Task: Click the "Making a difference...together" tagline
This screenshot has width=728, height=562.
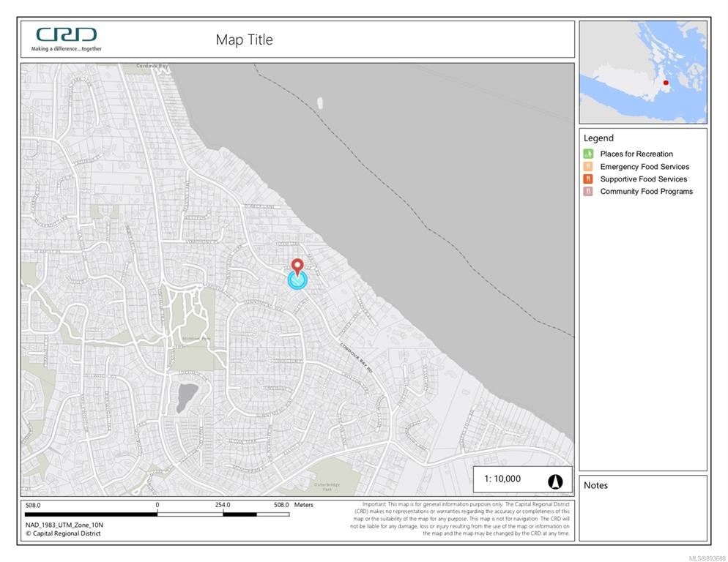Action: (67, 49)
